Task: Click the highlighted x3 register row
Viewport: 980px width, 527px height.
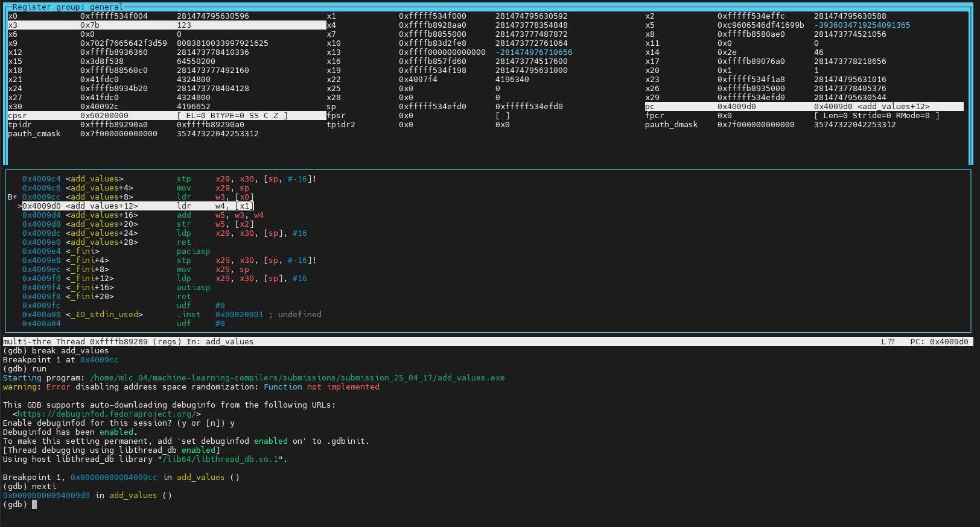Action: (x=167, y=25)
